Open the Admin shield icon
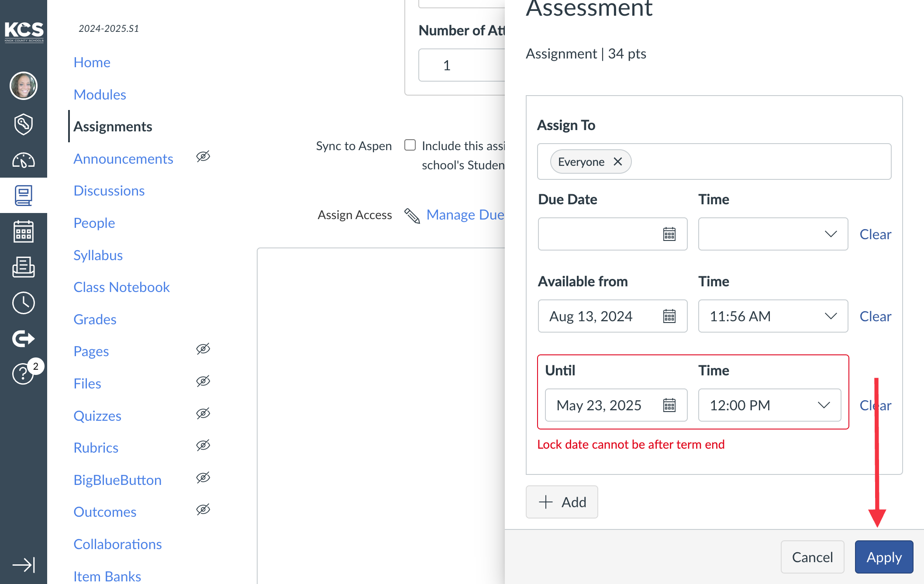924x584 pixels. [24, 124]
